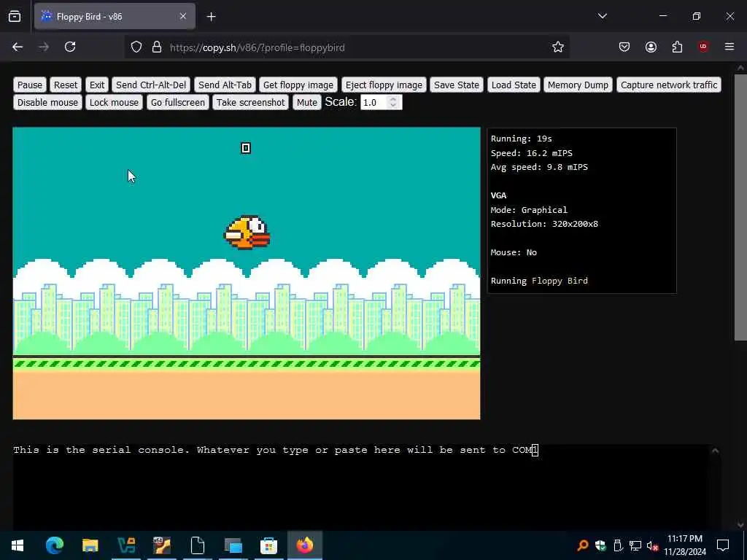Click the volume muted tray icon

(x=652, y=545)
